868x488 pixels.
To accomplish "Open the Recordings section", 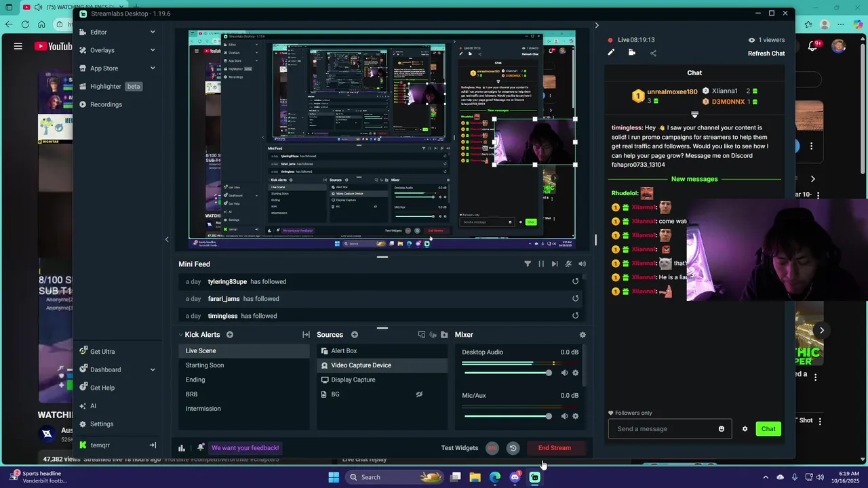I will click(x=106, y=104).
